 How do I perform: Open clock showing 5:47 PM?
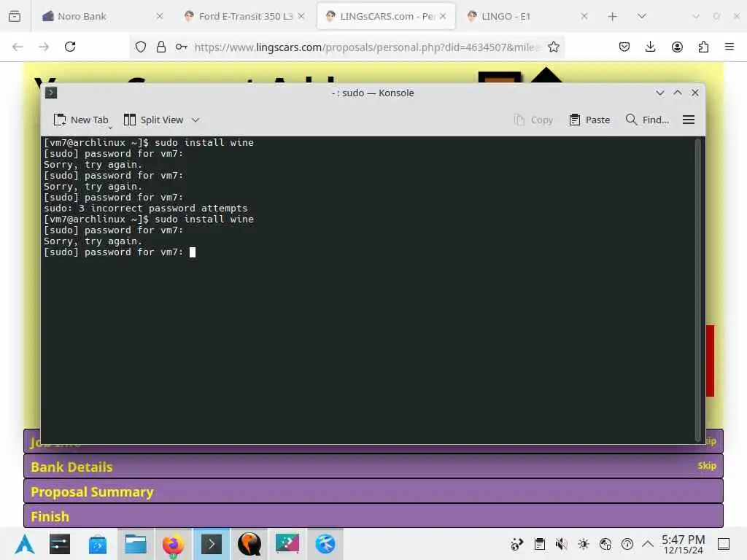683,544
